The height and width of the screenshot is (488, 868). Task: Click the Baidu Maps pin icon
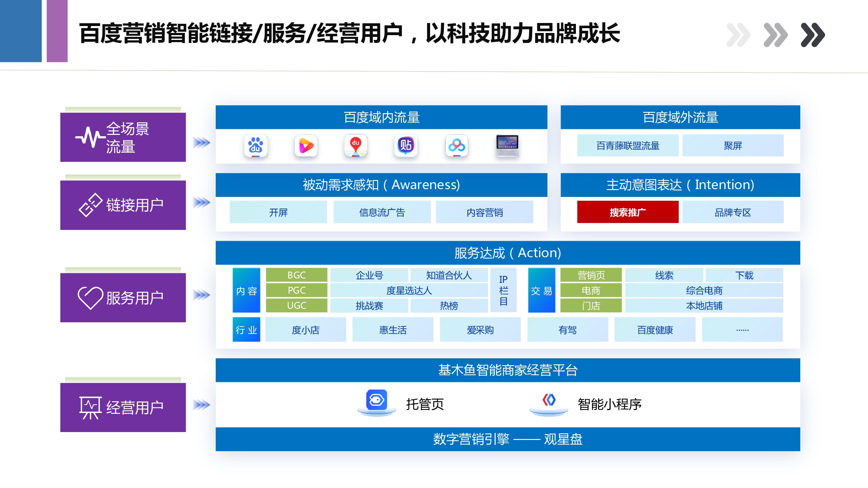click(x=356, y=146)
